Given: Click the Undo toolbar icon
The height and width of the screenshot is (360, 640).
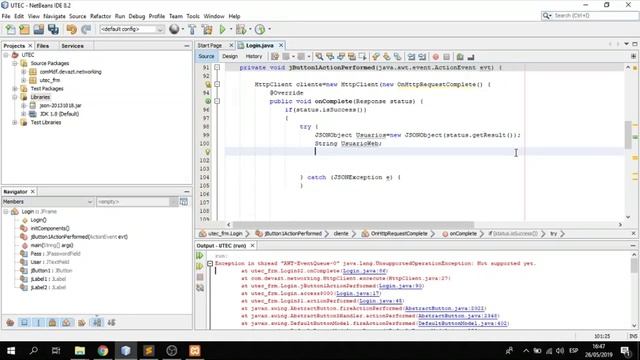Looking at the screenshot, I should tap(71, 29).
